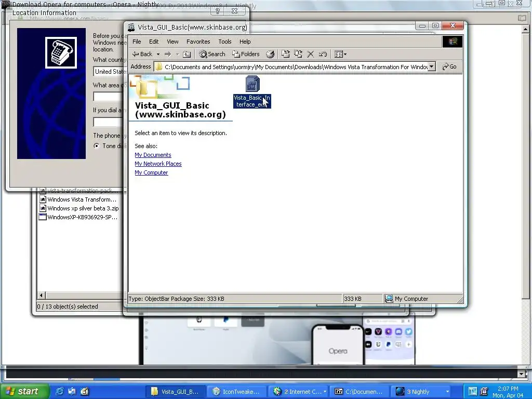Open the Forward history dropdown arrow
Screen dimensions: 532x399
click(177, 54)
